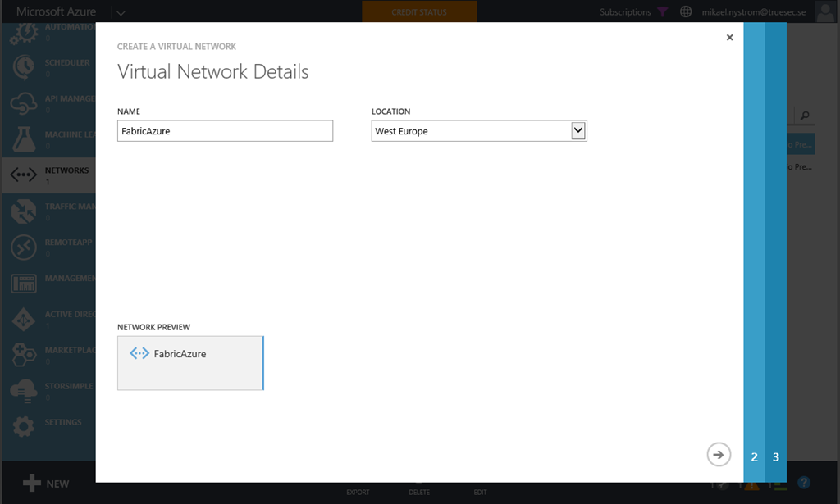
Task: Jump to wizard step 2
Action: coord(755,456)
